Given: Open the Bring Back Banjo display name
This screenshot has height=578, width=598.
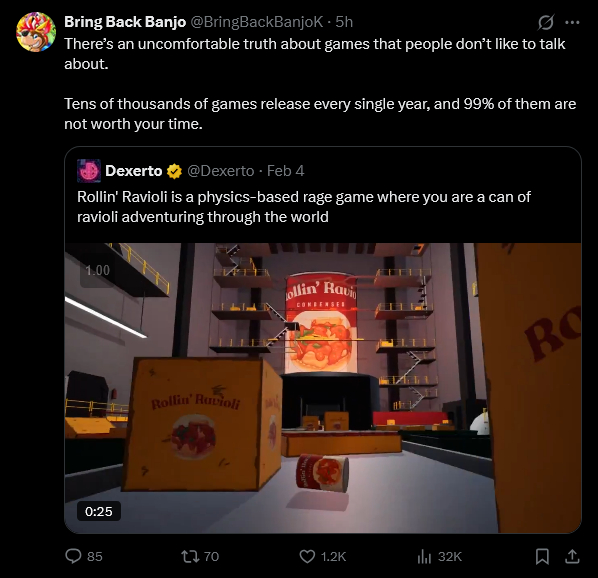Looking at the screenshot, I should [x=125, y=22].
